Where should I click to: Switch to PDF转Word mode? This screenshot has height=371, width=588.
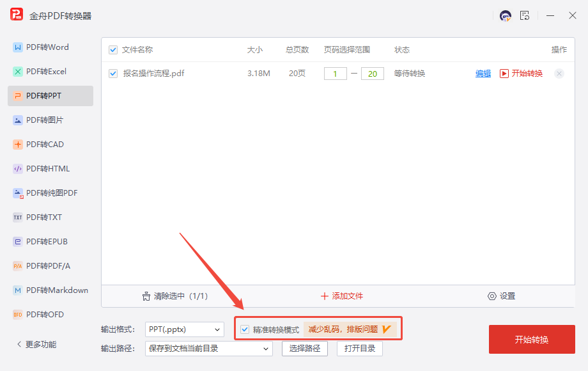click(50, 47)
